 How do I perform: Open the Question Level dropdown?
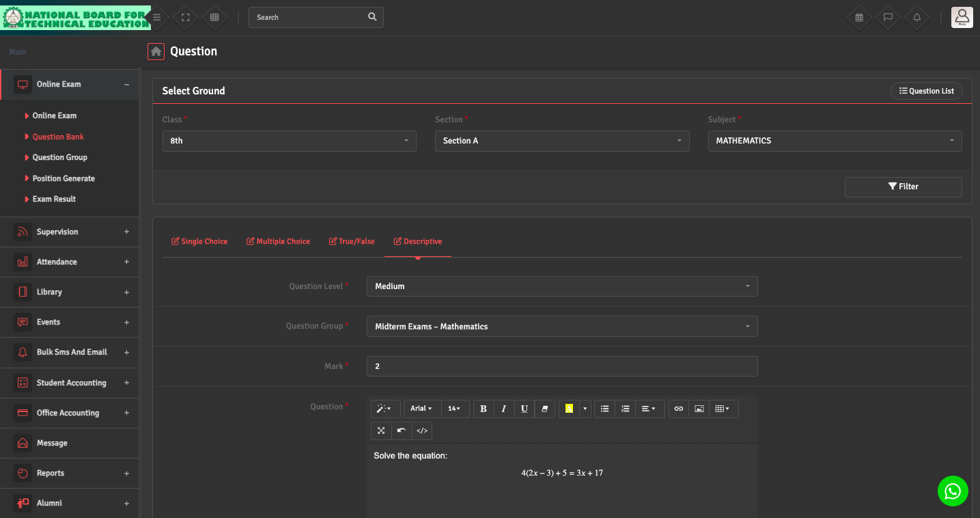(561, 286)
